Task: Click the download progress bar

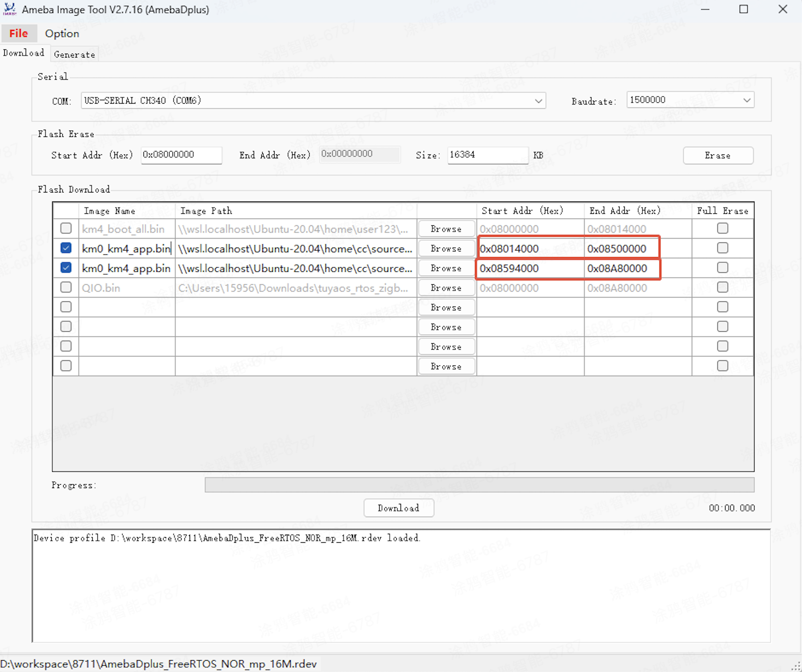Action: [479, 485]
